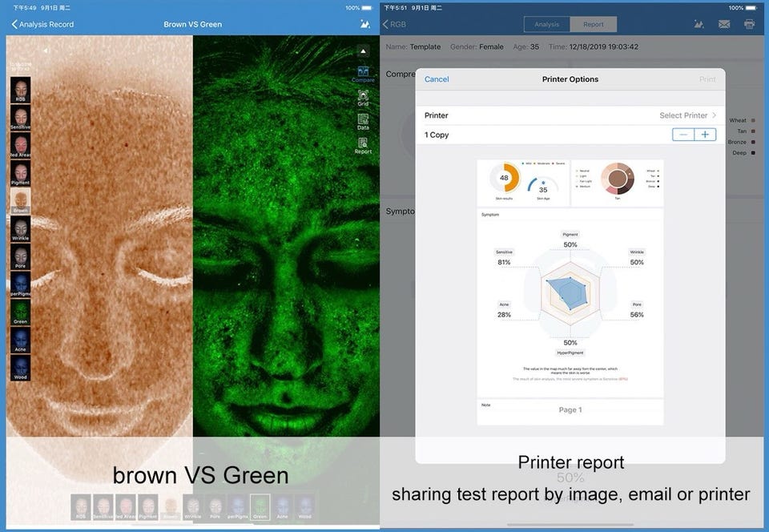Select the Pigment view thumbnail
This screenshot has height=532, width=769.
(21, 173)
